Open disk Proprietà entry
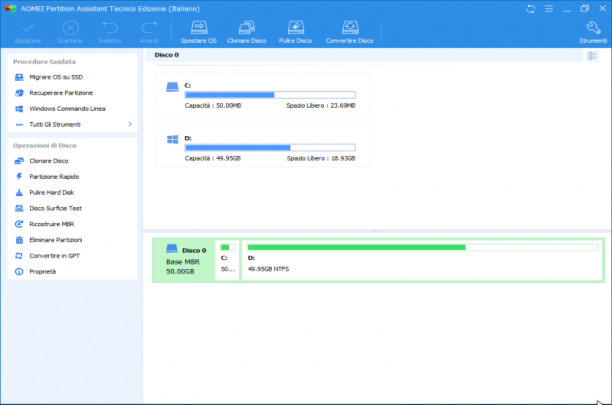612x405 pixels. tap(43, 272)
